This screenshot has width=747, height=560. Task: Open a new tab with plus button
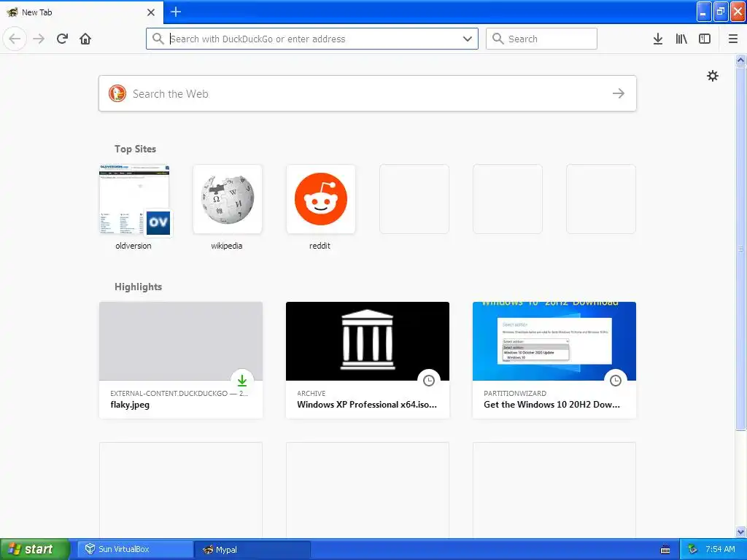(176, 12)
